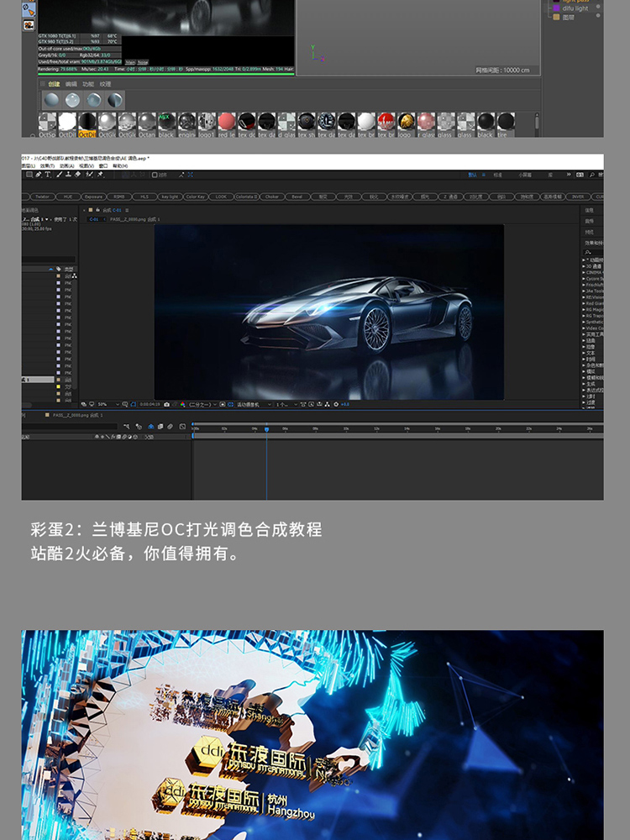Screen dimensions: 630x840
Task: Select the red leather material ball
Action: pos(227,122)
